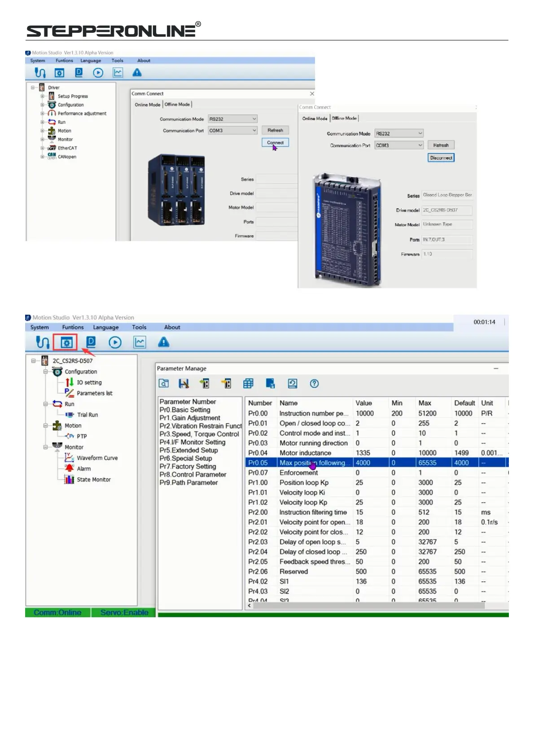Select the Pr1.00 Position loop Kp row
The image size is (534, 756).
377,483
